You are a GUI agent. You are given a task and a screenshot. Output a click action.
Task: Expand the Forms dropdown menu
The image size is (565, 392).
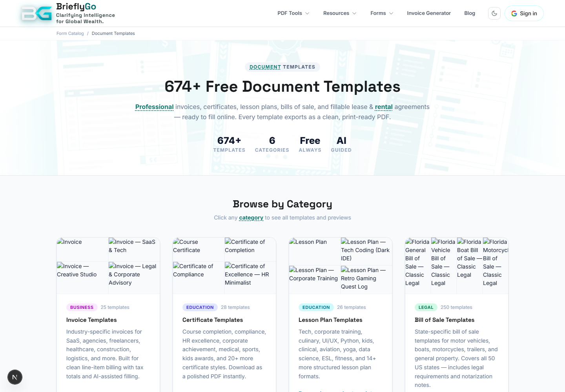click(382, 13)
